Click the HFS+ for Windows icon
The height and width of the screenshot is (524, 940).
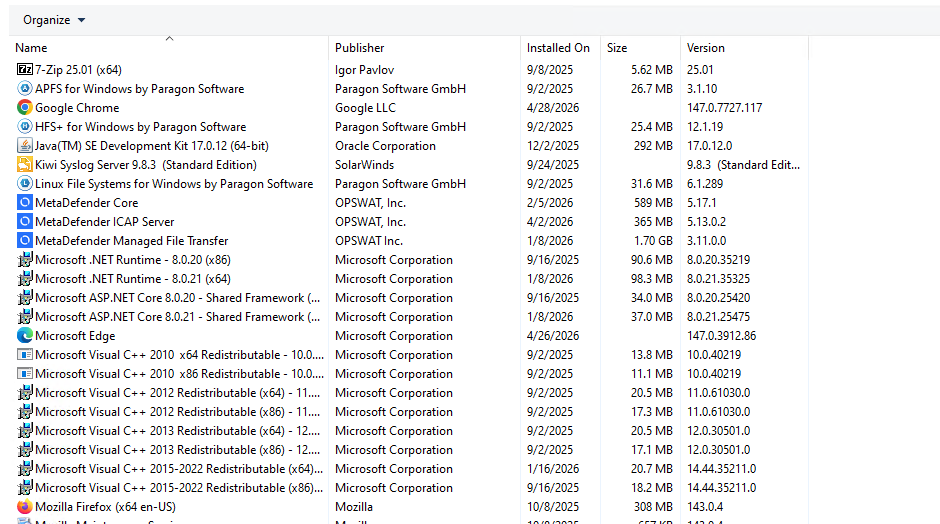click(25, 127)
